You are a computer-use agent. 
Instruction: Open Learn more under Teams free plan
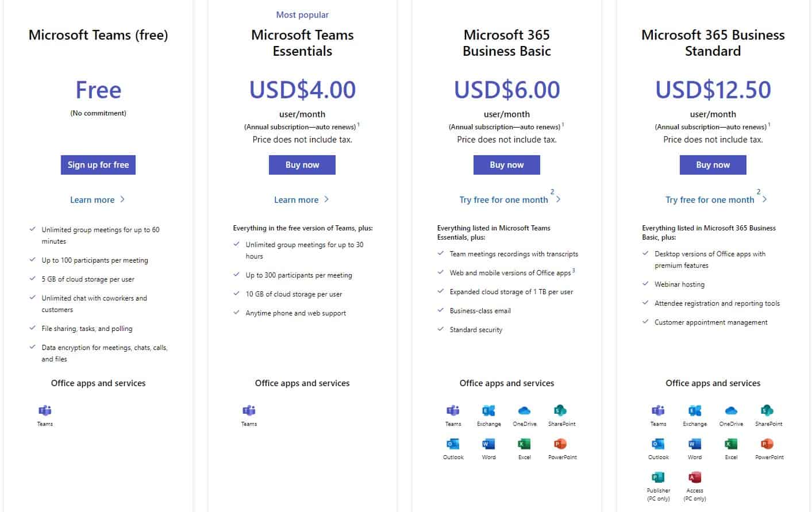click(93, 200)
